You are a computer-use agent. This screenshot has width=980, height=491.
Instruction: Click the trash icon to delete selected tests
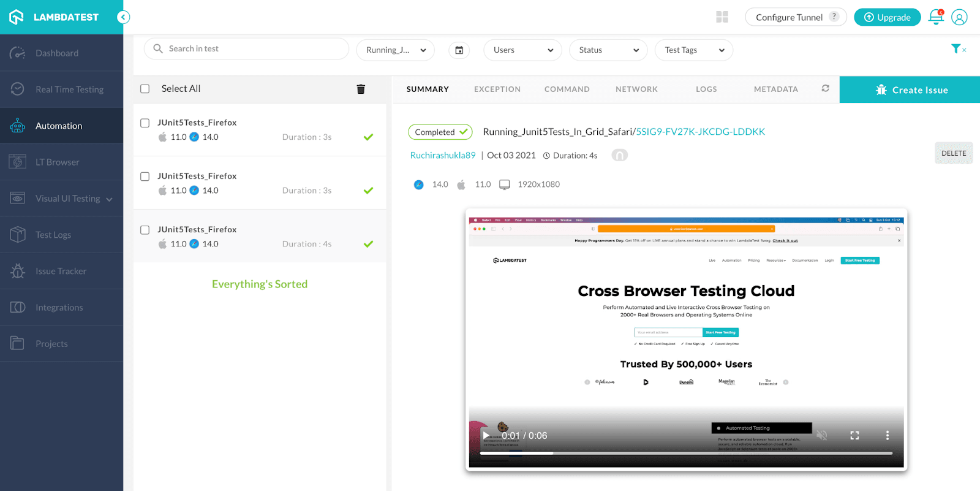coord(361,89)
